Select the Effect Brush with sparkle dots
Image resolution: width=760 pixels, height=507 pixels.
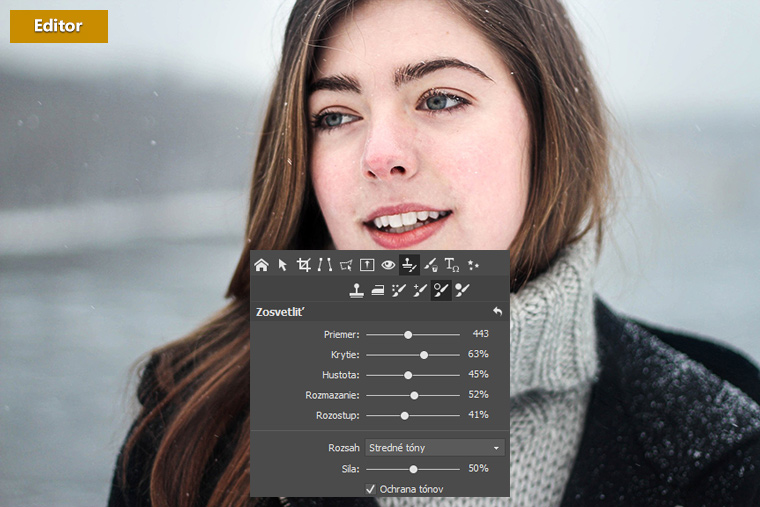398,290
